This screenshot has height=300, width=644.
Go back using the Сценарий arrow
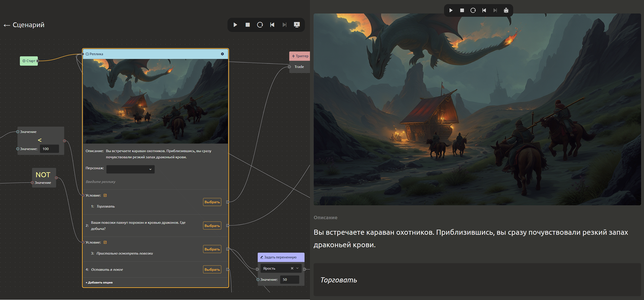[x=7, y=25]
